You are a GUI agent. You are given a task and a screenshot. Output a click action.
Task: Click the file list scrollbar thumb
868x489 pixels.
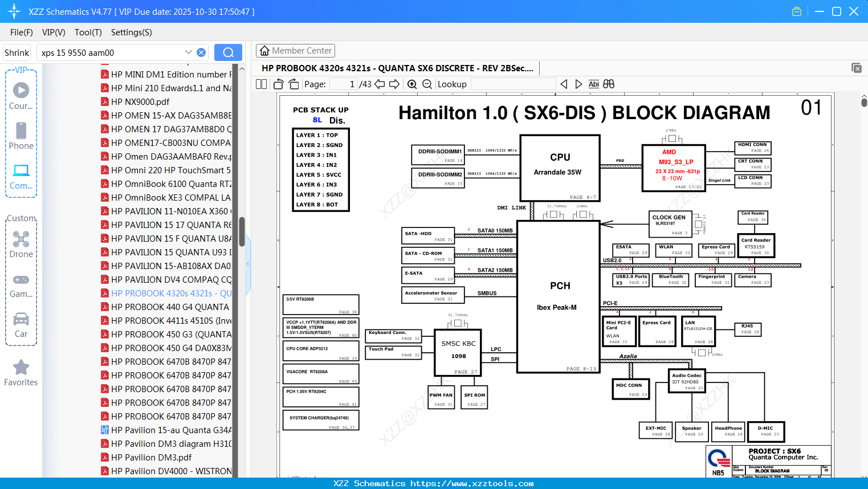(242, 232)
